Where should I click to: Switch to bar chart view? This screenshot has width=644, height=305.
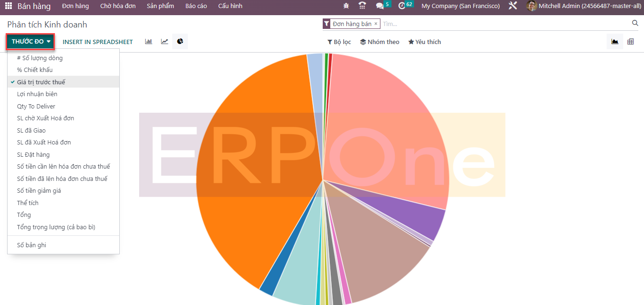pos(149,42)
